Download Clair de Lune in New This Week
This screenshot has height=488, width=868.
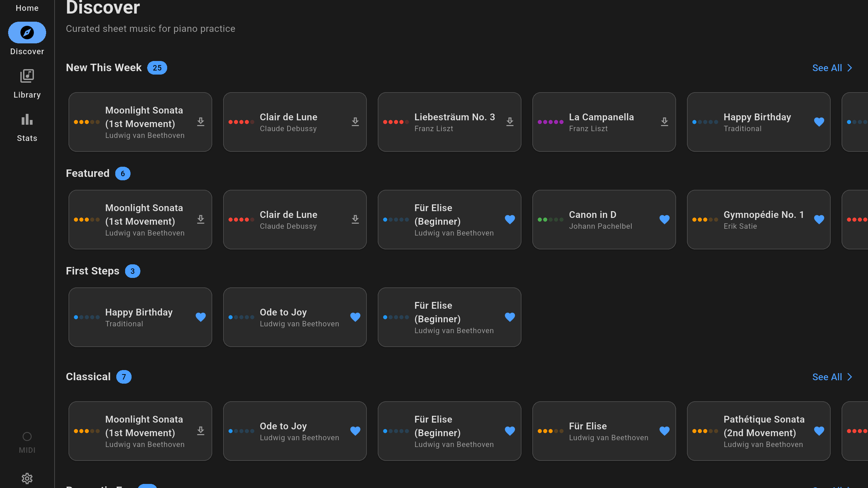(x=355, y=122)
